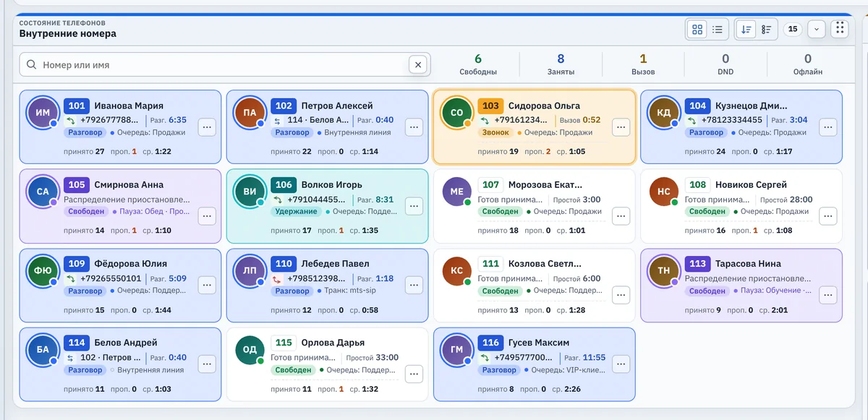
Task: Filter by the «Офлайн» status counter
Action: 808,64
